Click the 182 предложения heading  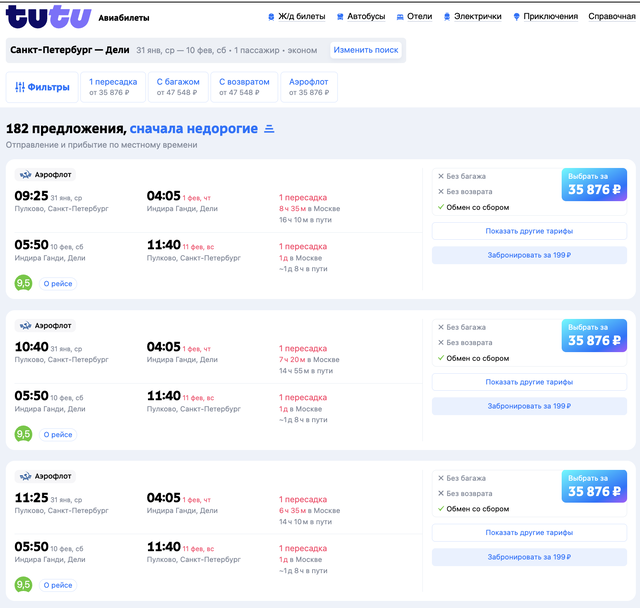pos(66,129)
